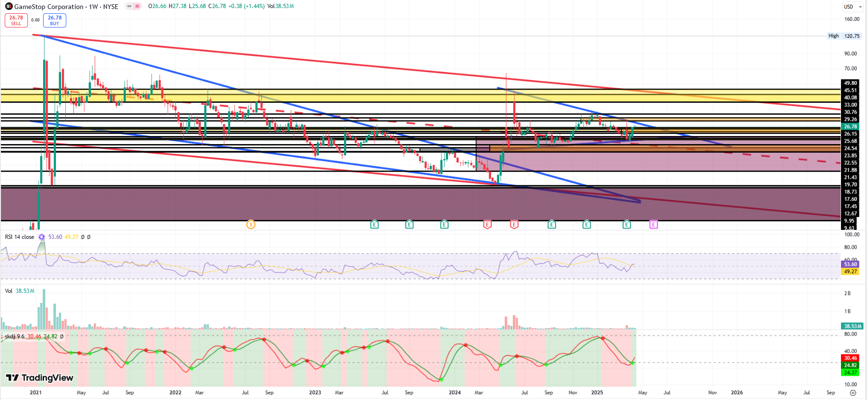Click the green earnings marker near September 2024

tap(552, 224)
